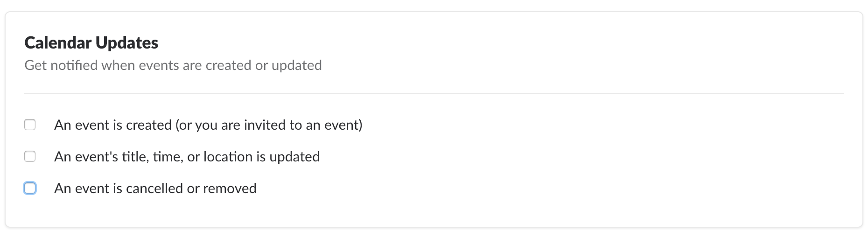Toggle the middle checkbox in Calendar Updates
The image size is (868, 237).
30,156
